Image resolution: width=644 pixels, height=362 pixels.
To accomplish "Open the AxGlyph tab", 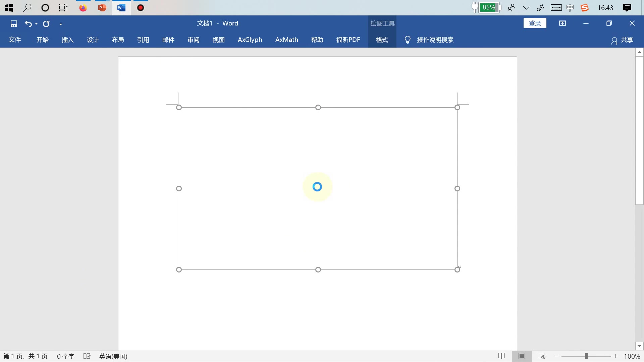I will click(x=250, y=40).
